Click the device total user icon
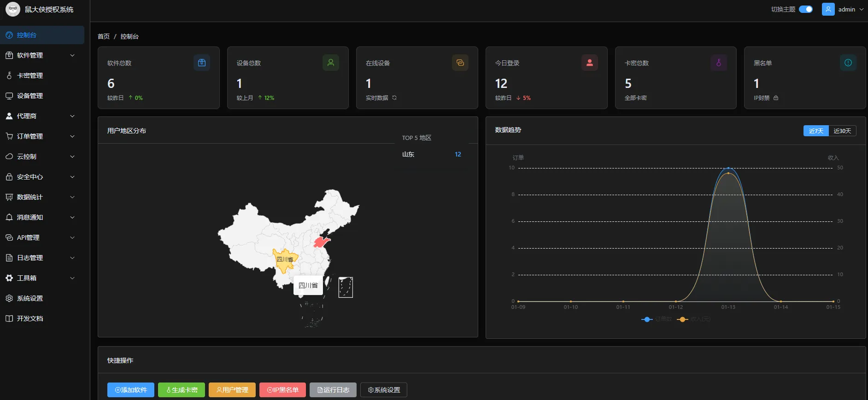Screen dimensions: 868x400 tap(331, 63)
